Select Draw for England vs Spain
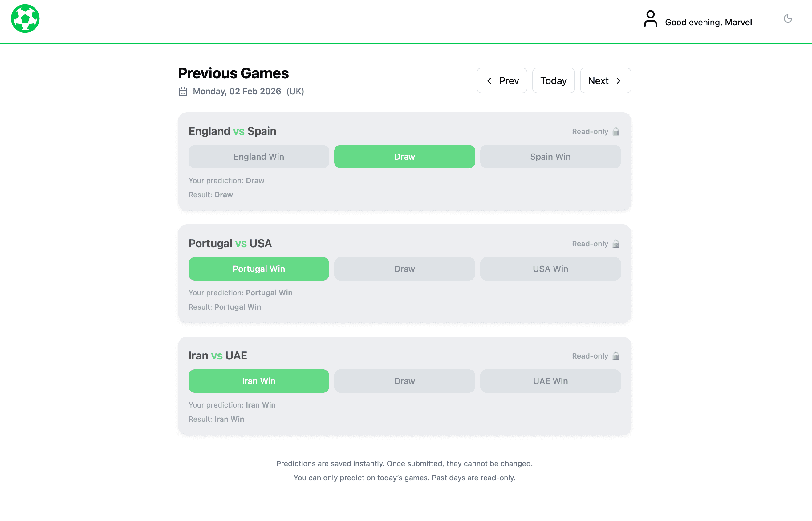The height and width of the screenshot is (521, 812). click(404, 157)
